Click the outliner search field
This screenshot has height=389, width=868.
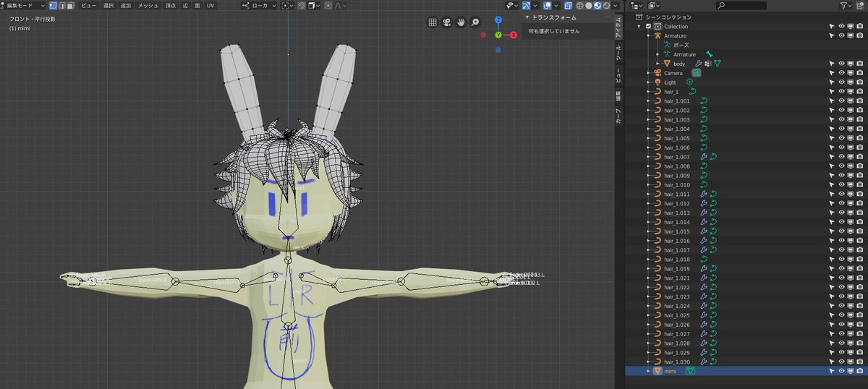(740, 5)
